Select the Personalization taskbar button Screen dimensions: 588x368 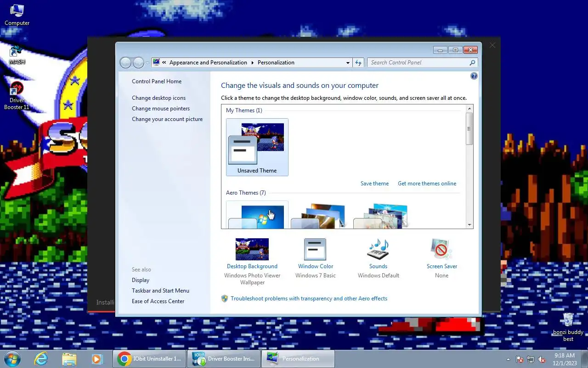pos(299,359)
